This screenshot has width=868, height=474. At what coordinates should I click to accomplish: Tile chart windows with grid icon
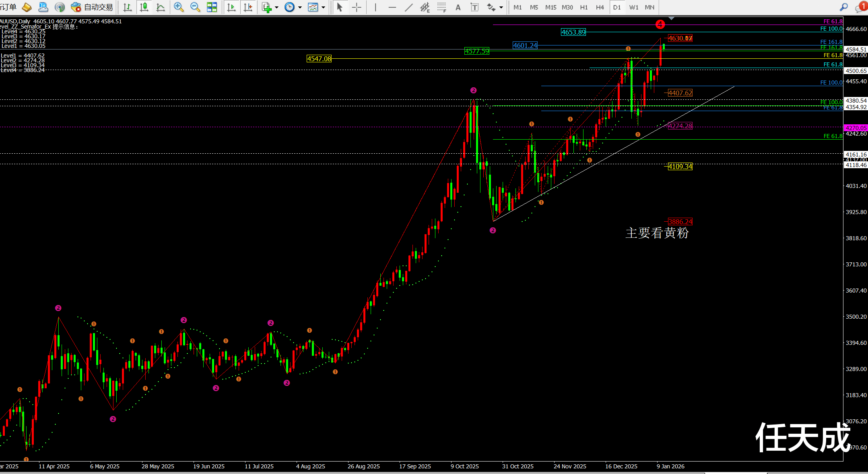(x=212, y=7)
